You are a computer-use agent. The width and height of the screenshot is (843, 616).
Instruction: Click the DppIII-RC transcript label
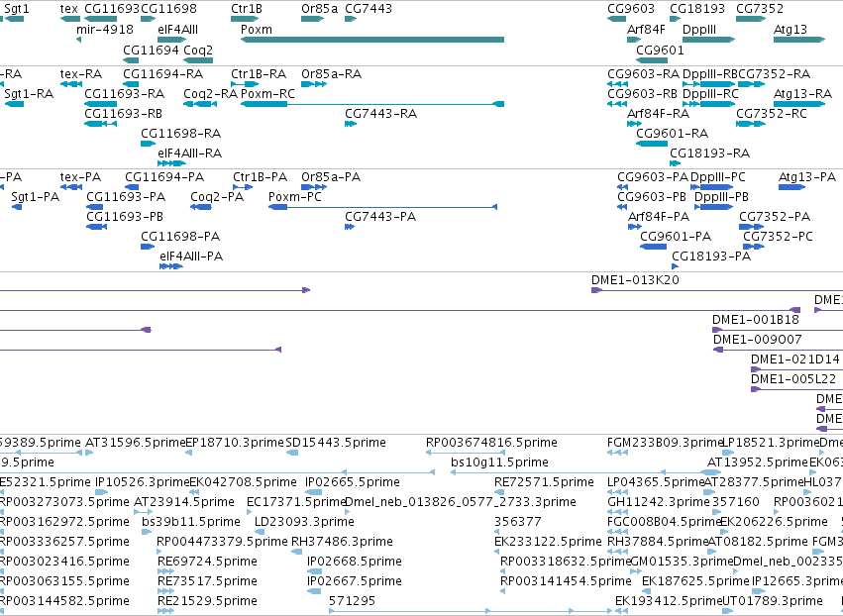710,94
